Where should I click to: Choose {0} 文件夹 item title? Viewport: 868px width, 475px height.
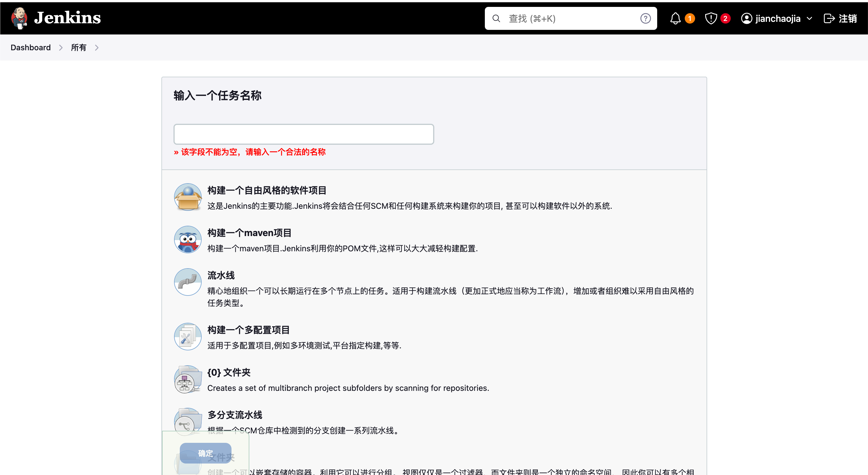229,372
